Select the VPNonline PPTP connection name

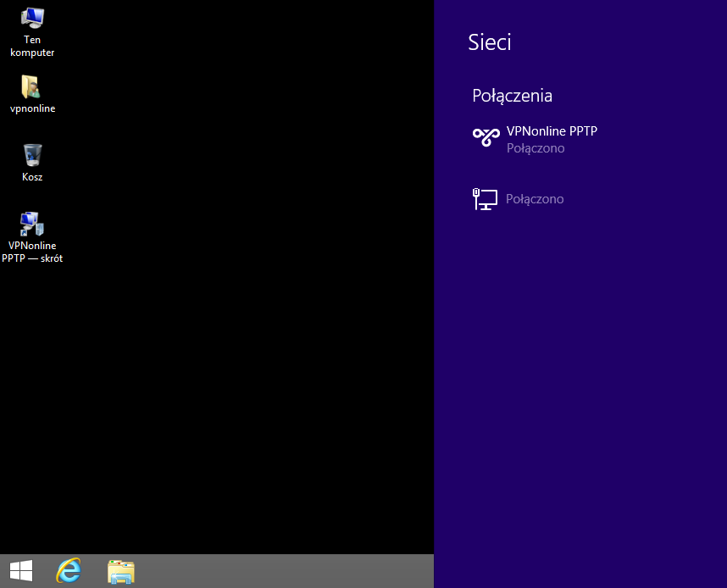(552, 131)
